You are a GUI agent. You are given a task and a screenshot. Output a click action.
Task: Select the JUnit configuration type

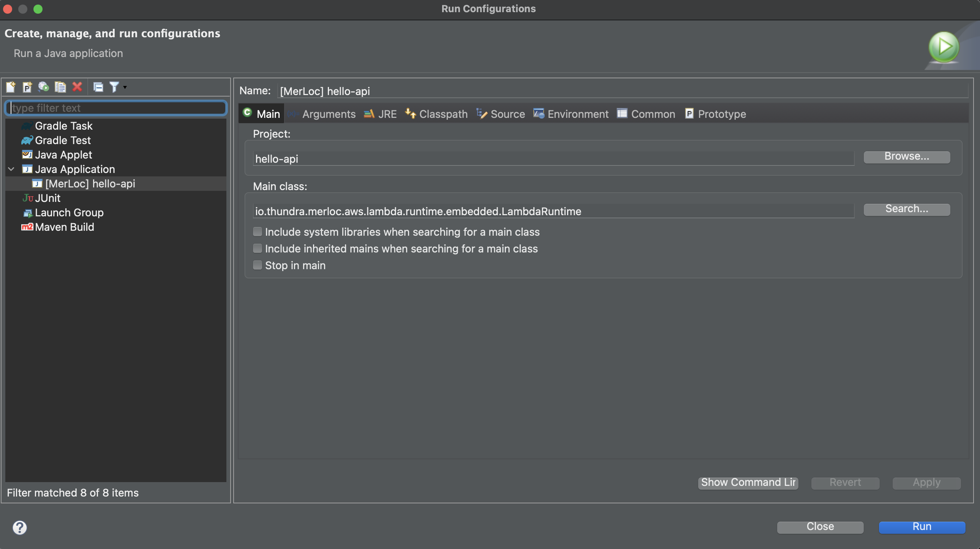[47, 197]
